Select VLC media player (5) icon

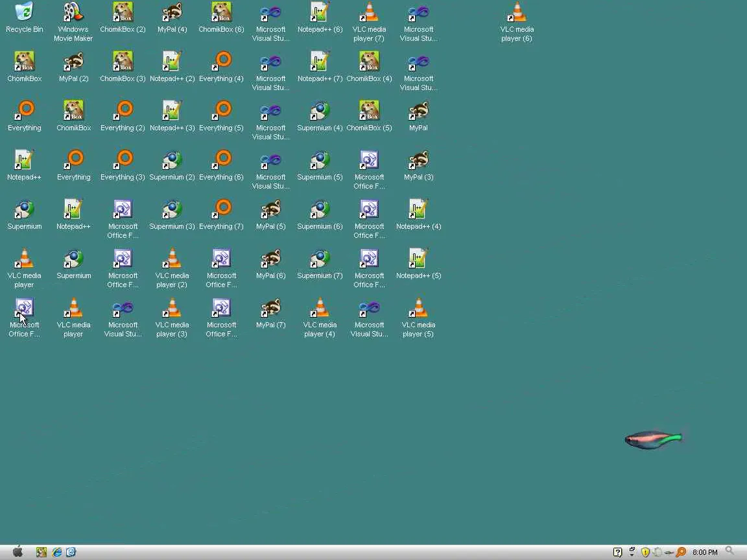[x=419, y=317]
